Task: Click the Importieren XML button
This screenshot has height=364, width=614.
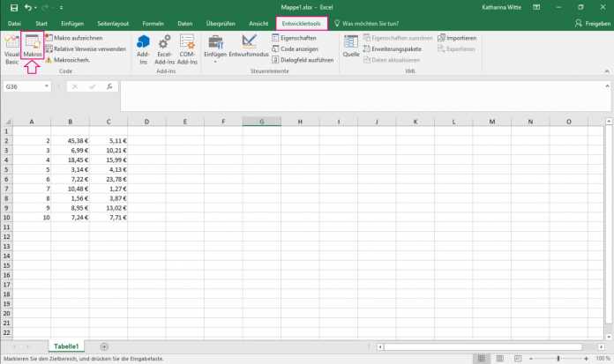Action: pyautogui.click(x=457, y=39)
